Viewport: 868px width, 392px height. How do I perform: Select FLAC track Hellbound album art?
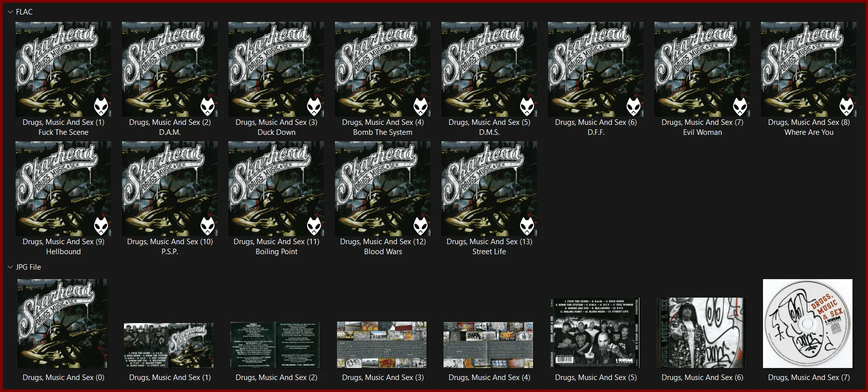click(63, 189)
